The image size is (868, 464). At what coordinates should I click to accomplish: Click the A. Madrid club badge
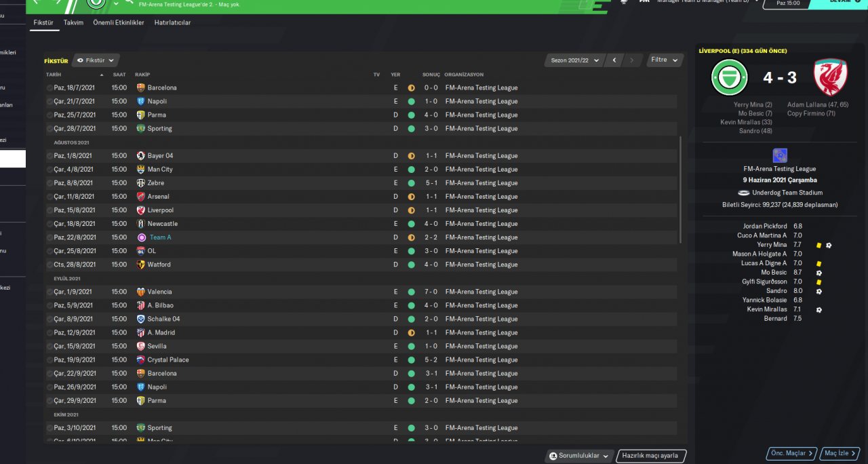[x=141, y=332]
